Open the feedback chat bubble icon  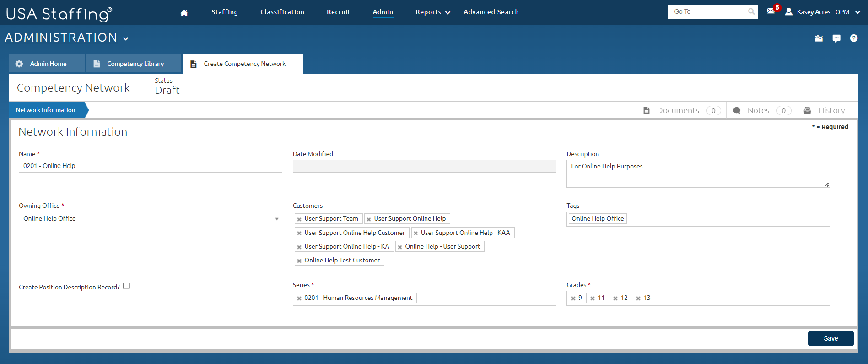tap(836, 38)
